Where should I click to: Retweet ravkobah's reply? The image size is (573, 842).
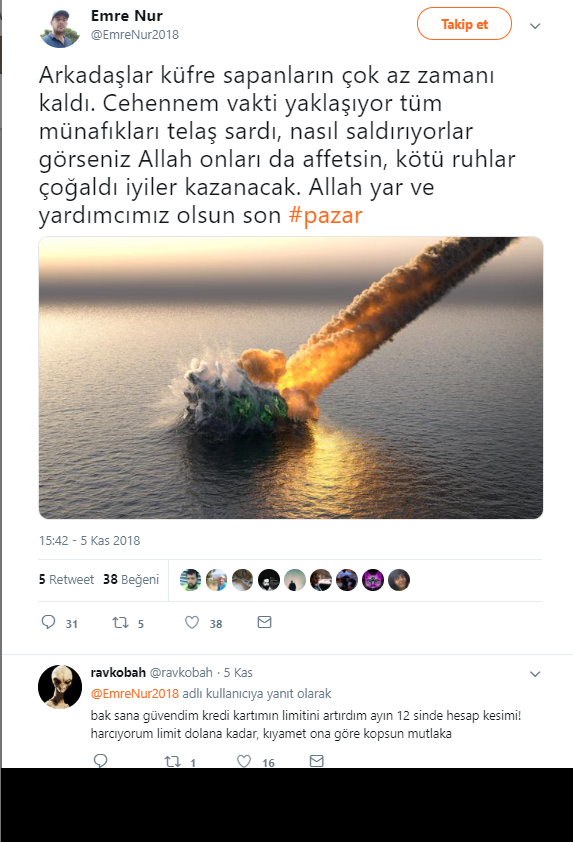tap(172, 761)
